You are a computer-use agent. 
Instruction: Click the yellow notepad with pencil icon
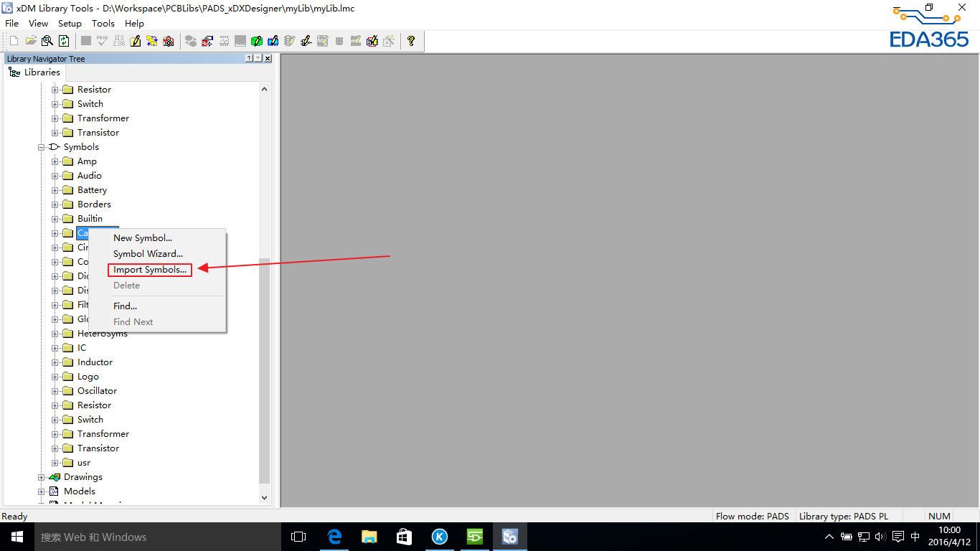point(136,41)
